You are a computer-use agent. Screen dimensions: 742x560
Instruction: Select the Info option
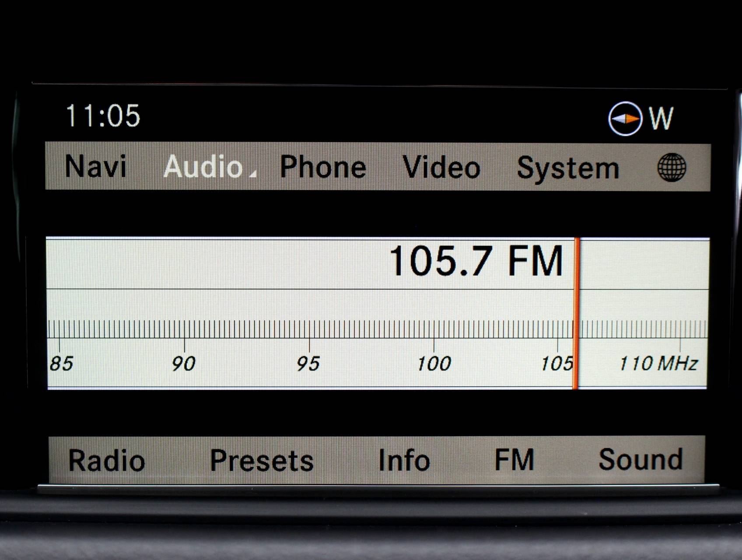404,460
